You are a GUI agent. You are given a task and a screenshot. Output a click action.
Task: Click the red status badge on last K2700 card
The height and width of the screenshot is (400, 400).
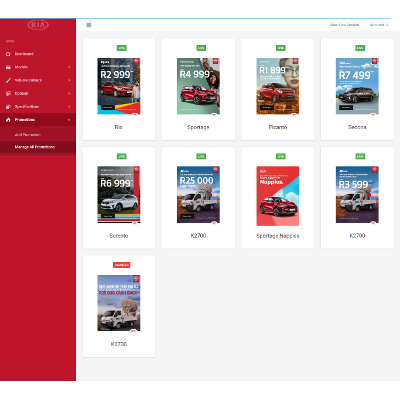(122, 265)
